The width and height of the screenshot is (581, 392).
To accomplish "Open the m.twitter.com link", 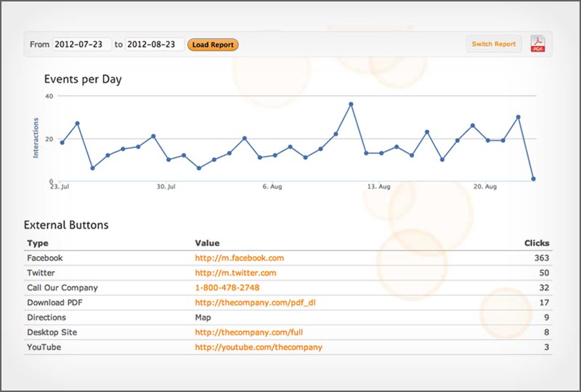I will [235, 273].
